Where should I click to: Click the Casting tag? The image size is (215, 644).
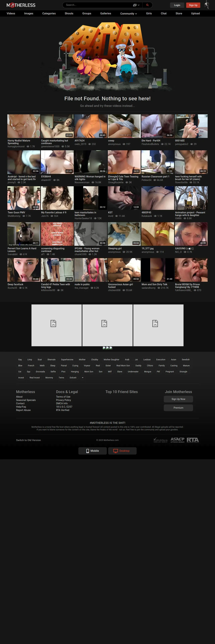[174, 365]
